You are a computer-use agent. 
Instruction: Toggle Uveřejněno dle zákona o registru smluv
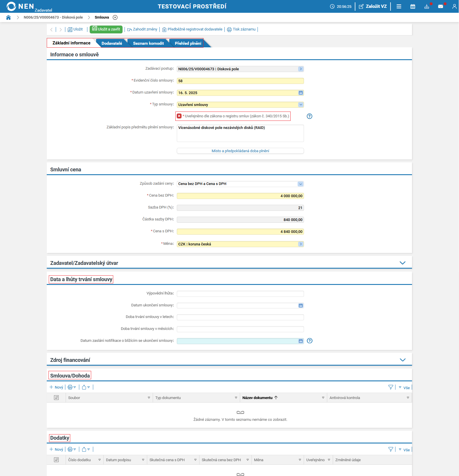point(179,116)
